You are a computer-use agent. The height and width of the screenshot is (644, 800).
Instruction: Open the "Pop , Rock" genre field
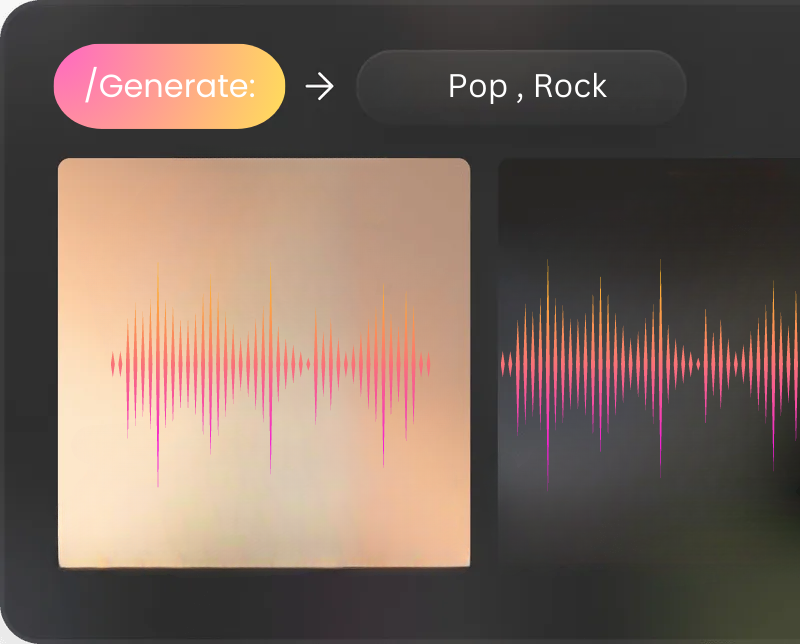click(521, 87)
